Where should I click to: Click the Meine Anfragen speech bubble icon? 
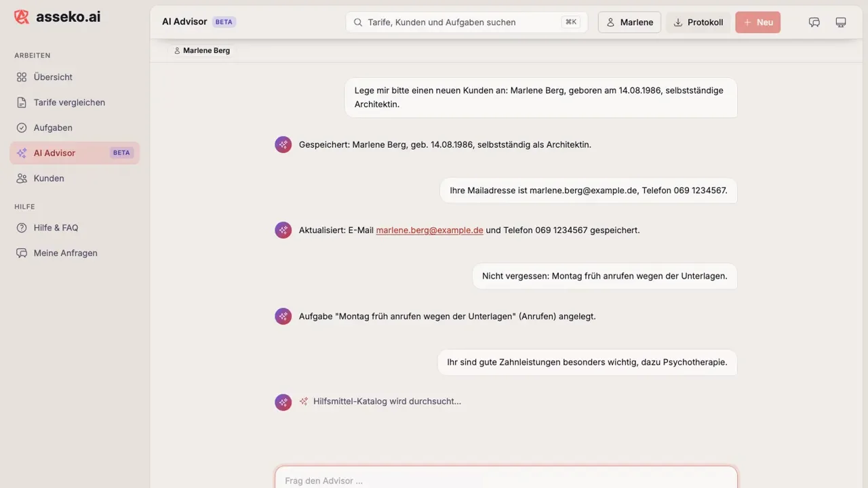[x=22, y=253]
